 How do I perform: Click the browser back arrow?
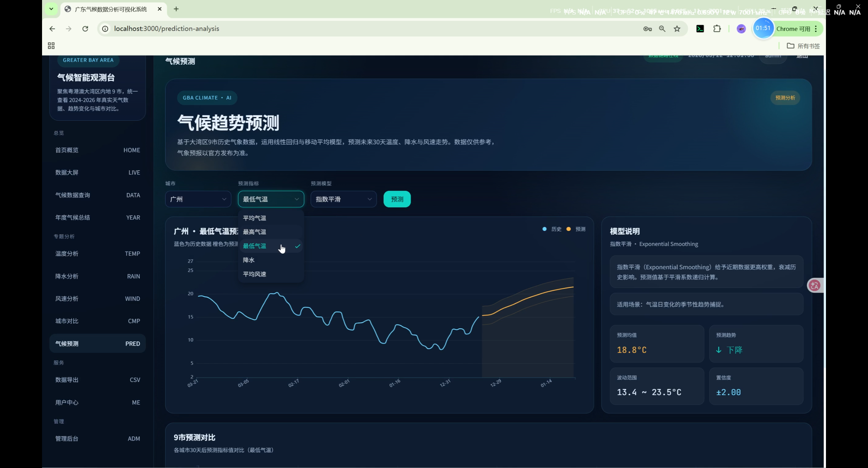(x=52, y=29)
